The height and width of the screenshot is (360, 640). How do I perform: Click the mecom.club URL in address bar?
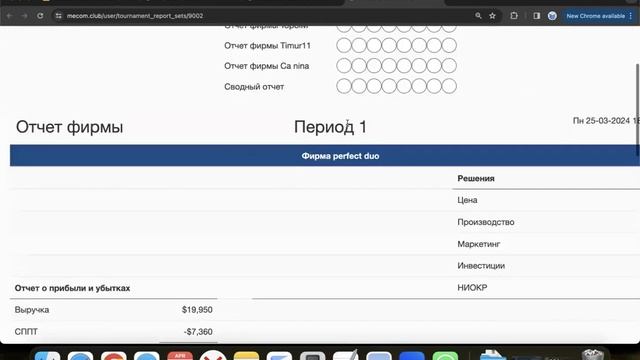[x=135, y=16]
